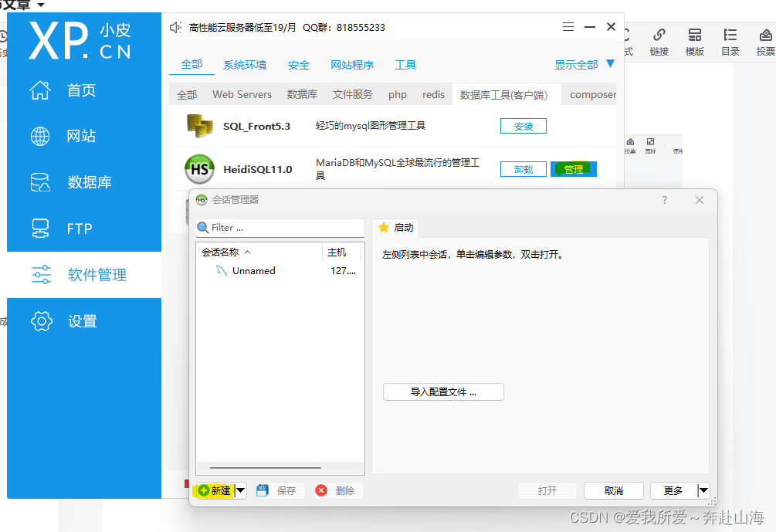Expand the 新建 dropdown arrow
Viewport: 776px width, 532px height.
coord(240,490)
